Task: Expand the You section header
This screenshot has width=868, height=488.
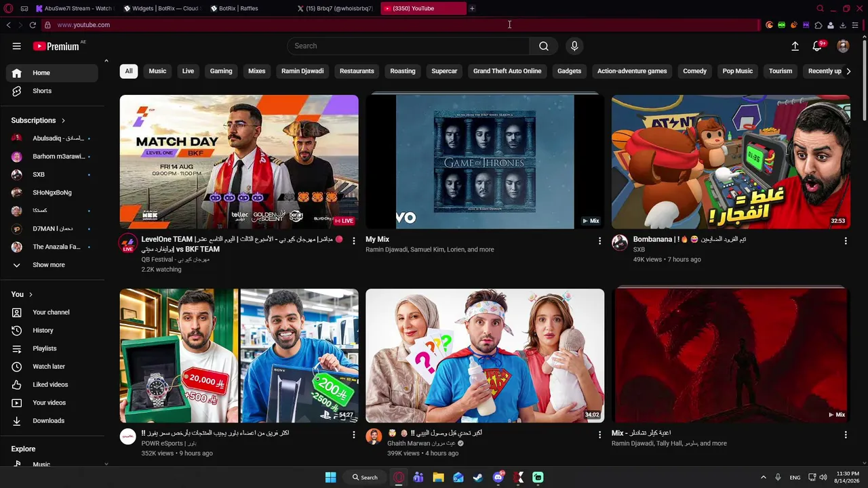Action: [22, 294]
